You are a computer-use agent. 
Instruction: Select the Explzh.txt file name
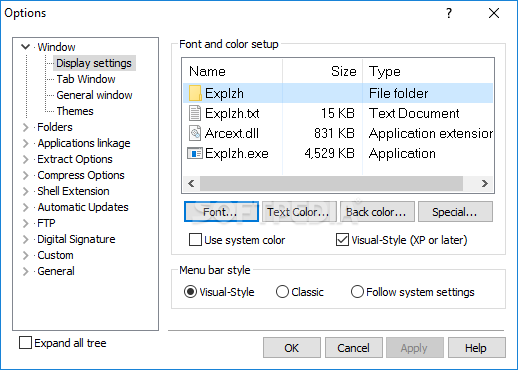point(232,113)
